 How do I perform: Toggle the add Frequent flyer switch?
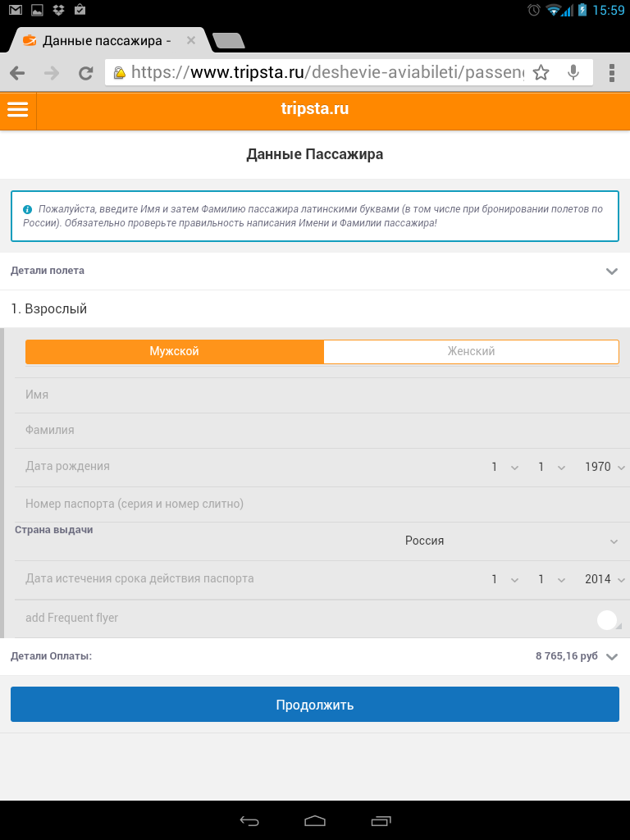(608, 619)
